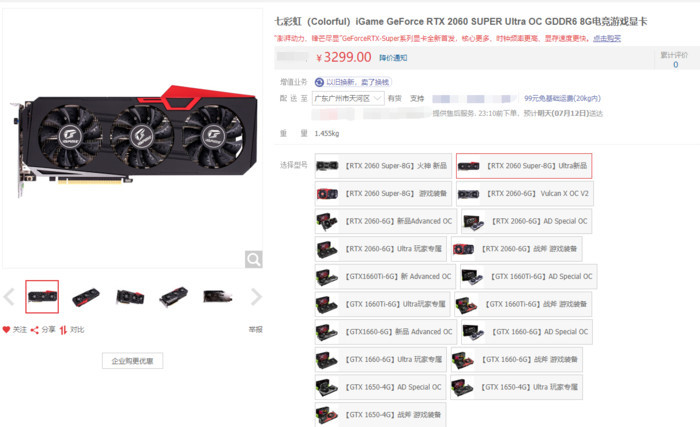Click the heart 关注 follow icon
Image resolution: width=700 pixels, height=427 pixels.
pyautogui.click(x=6, y=330)
